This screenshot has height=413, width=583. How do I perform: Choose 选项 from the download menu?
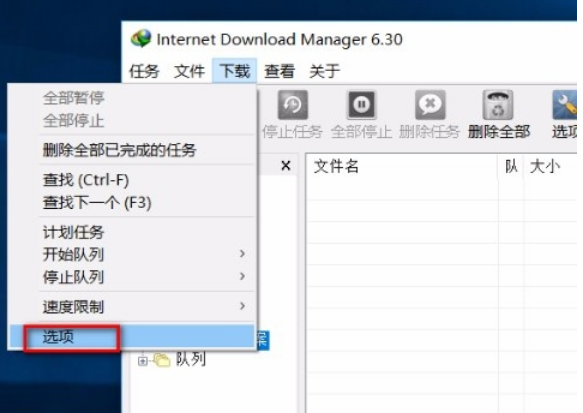point(132,337)
